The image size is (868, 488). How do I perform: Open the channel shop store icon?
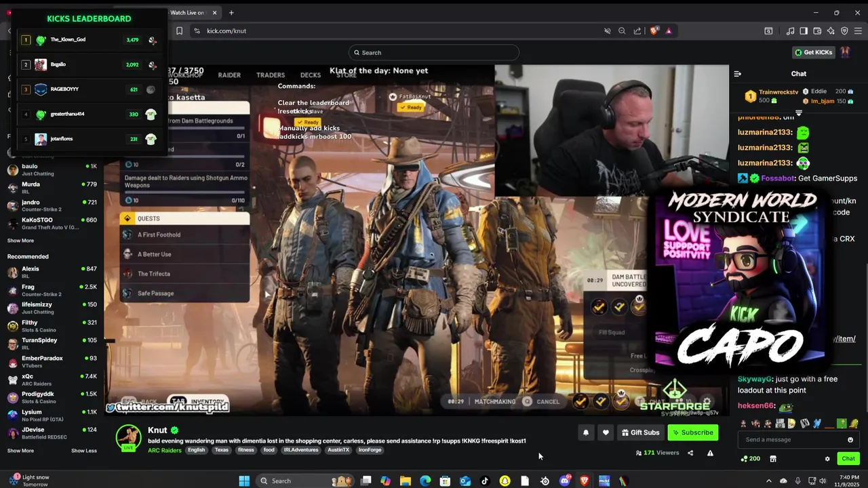pos(772,459)
